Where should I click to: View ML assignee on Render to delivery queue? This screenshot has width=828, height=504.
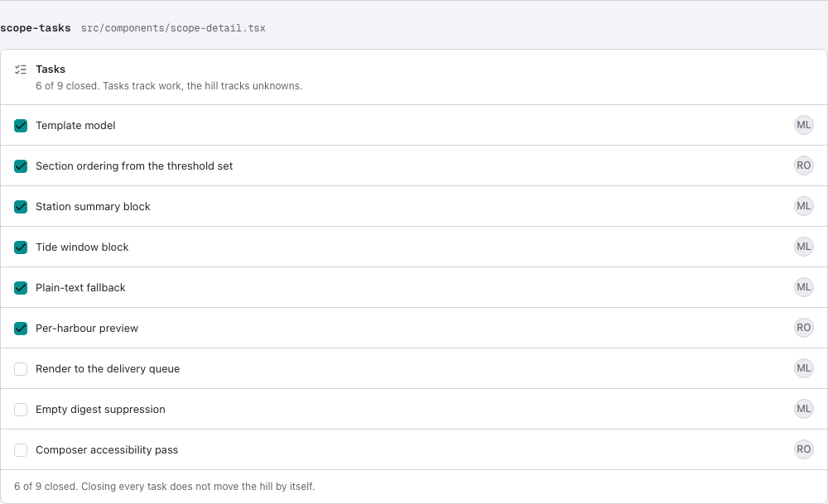[804, 368]
